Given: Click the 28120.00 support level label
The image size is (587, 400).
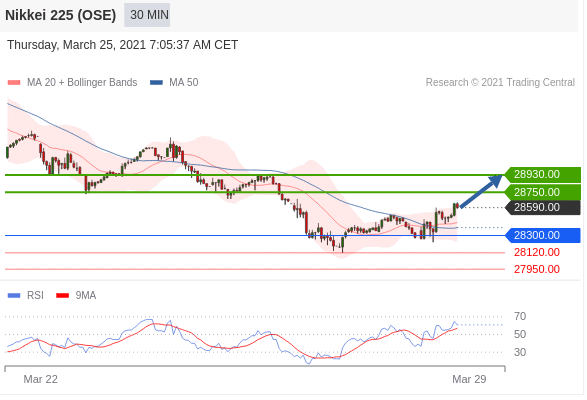Looking at the screenshot, I should pos(536,252).
